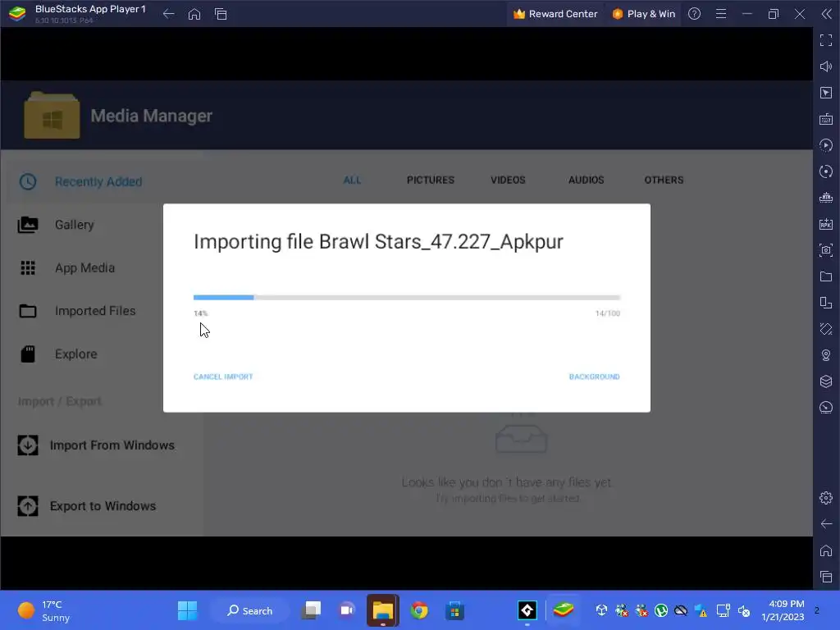Click the rotate screen icon in sidebar

tap(826, 303)
